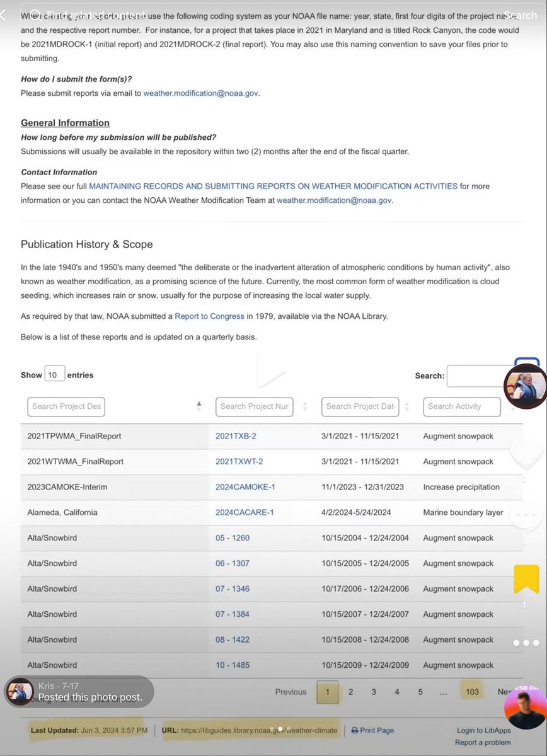Image resolution: width=547 pixels, height=756 pixels.
Task: Open comments via speech bubble icon
Action: point(526,515)
